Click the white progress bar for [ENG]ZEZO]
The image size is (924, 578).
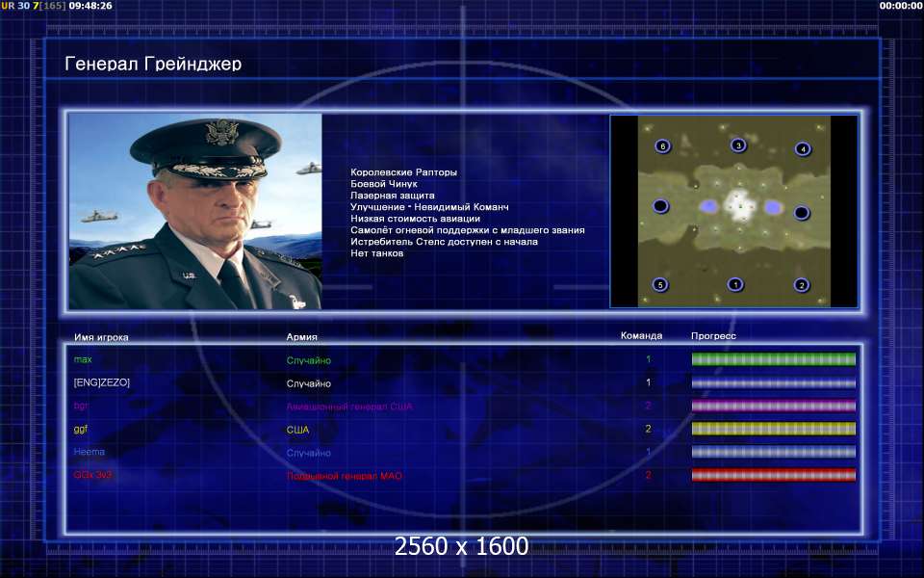(x=773, y=382)
